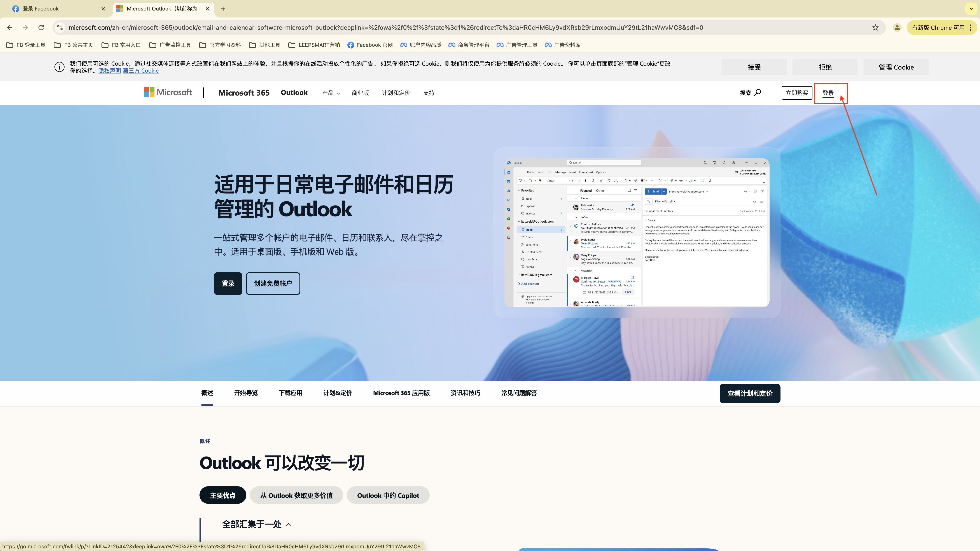This screenshot has width=980, height=551.
Task: Click the 搜索 magnifier button
Action: (751, 93)
